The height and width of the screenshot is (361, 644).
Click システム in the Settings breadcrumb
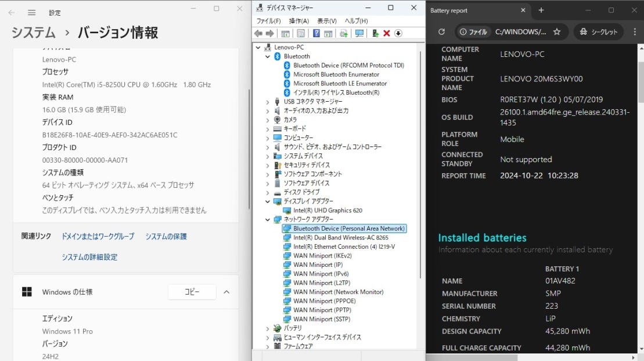[x=33, y=33]
